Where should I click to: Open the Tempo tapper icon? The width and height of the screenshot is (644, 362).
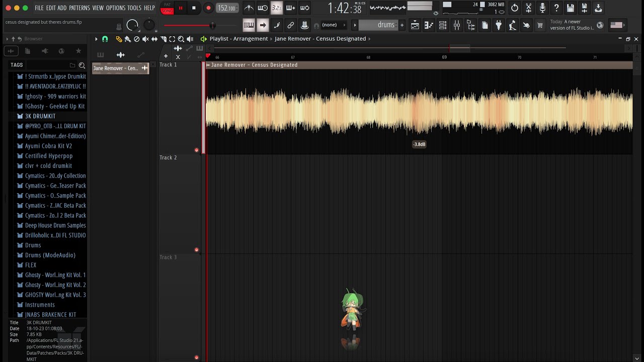point(512,25)
